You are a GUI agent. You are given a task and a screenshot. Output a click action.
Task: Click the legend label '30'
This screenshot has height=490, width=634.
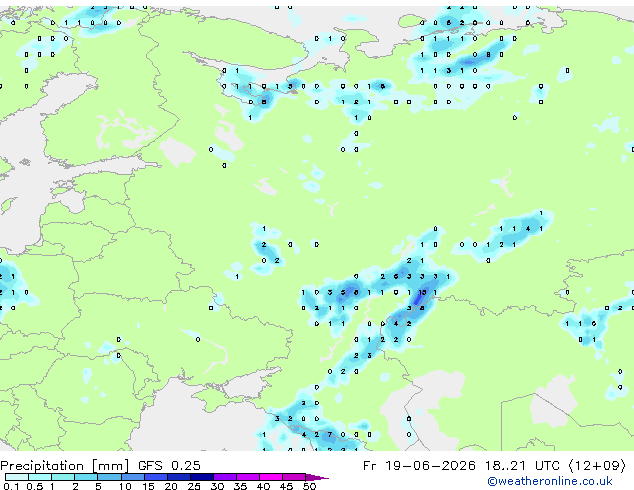pyautogui.click(x=217, y=486)
